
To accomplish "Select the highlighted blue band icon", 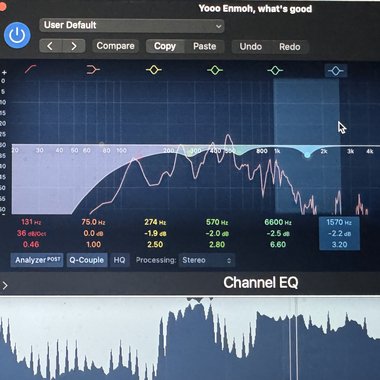I will tap(336, 71).
